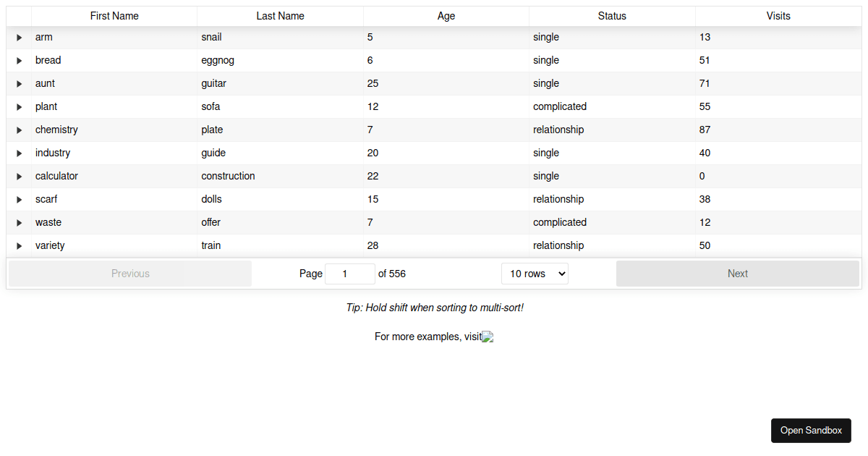Click the page number input field

[x=350, y=274]
